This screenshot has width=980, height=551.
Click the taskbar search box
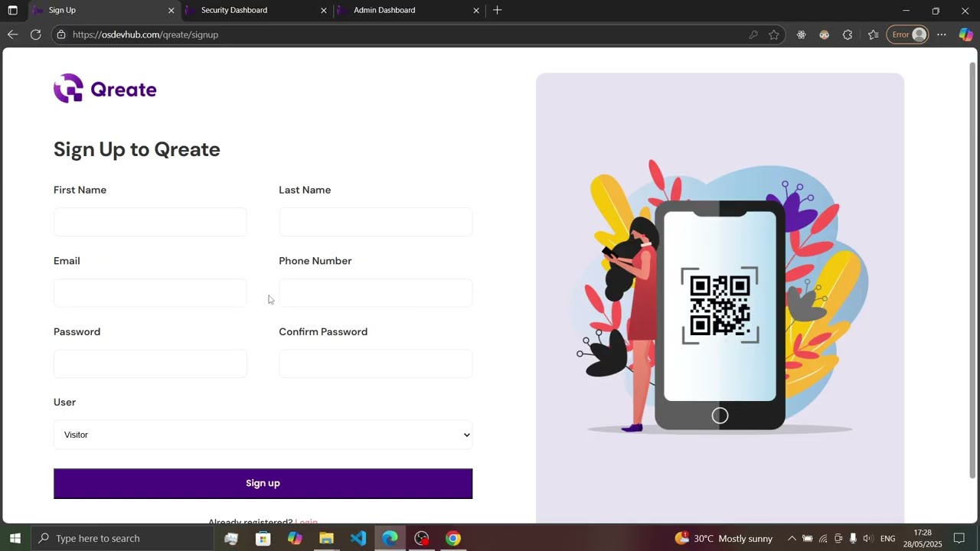(x=122, y=538)
